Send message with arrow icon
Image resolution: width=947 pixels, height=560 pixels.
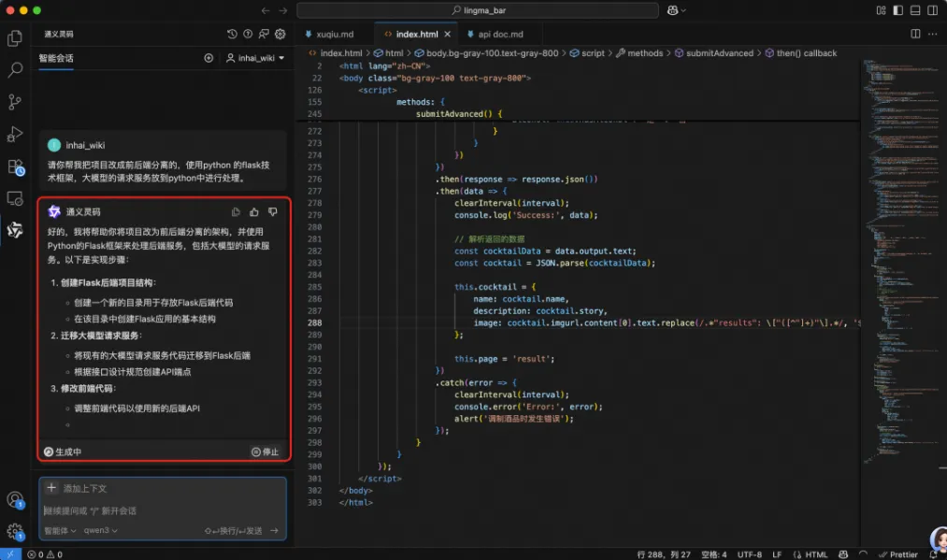pyautogui.click(x=274, y=530)
